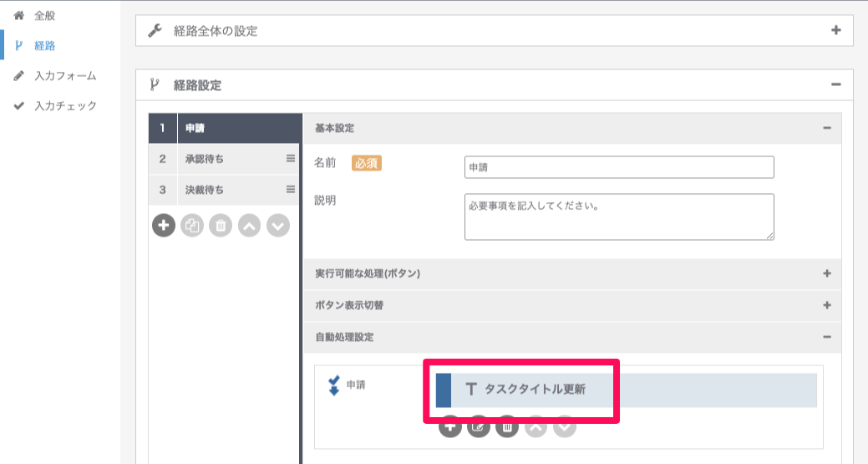Image resolution: width=868 pixels, height=464 pixels.
Task: Add a new automatic process
Action: point(450,426)
